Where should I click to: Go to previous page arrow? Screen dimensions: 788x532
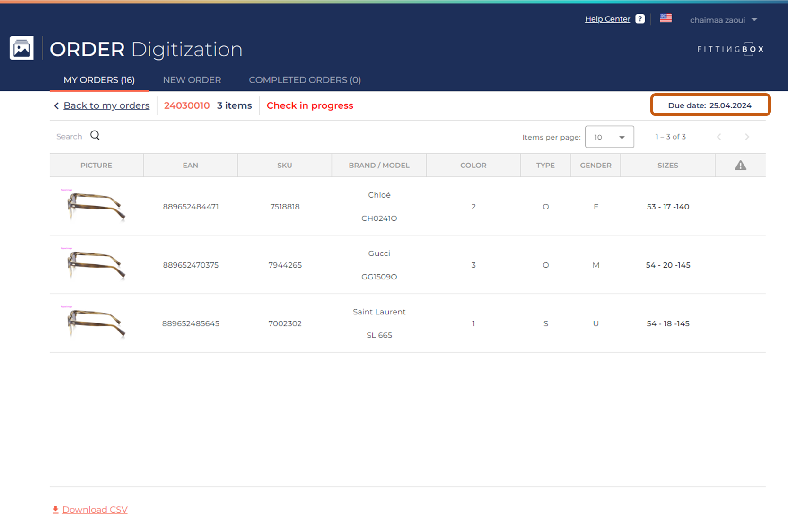719,137
